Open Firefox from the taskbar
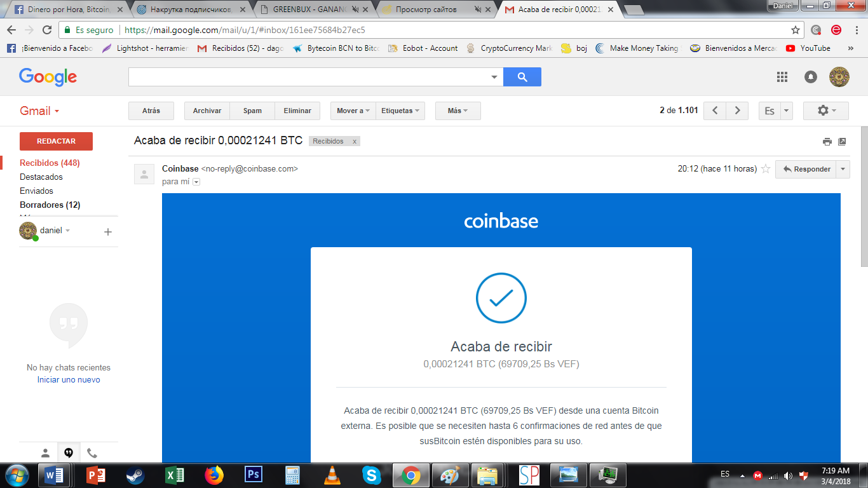 (214, 475)
